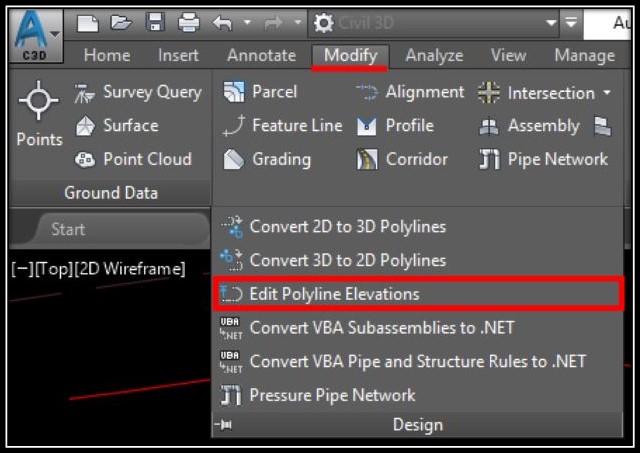Switch to the Home ribbon tab
Screen dimensions: 640x453
pyautogui.click(x=107, y=55)
